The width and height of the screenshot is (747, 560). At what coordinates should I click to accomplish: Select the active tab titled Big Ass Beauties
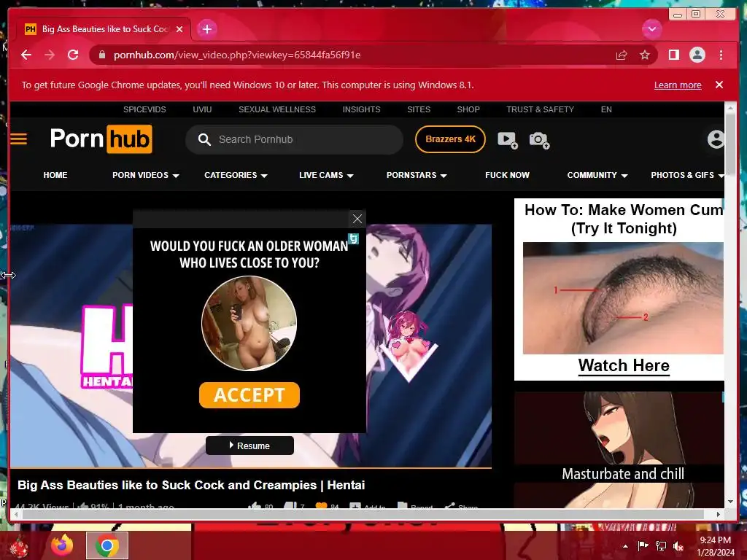(103, 29)
